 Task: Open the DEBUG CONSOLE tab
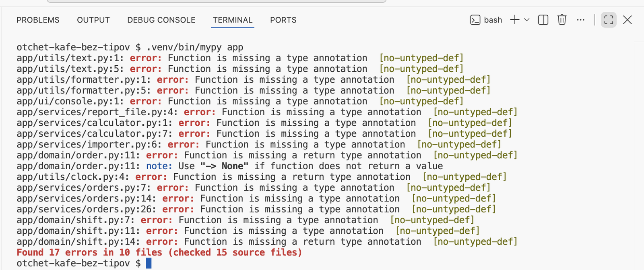point(161,20)
